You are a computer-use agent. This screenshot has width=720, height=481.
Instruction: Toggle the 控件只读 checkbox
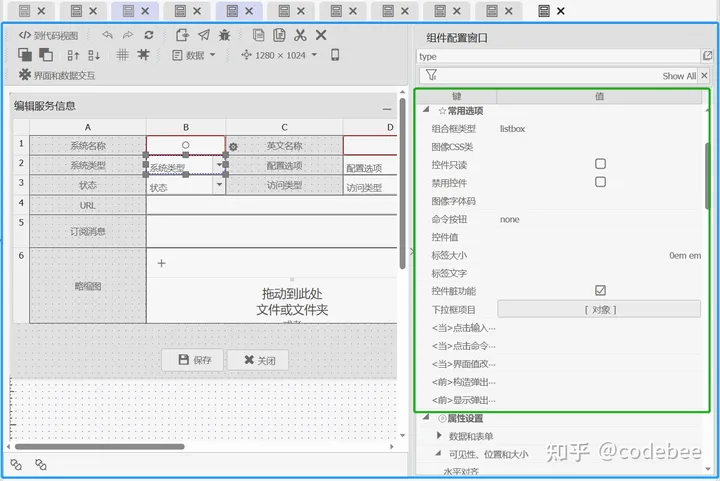tap(600, 164)
